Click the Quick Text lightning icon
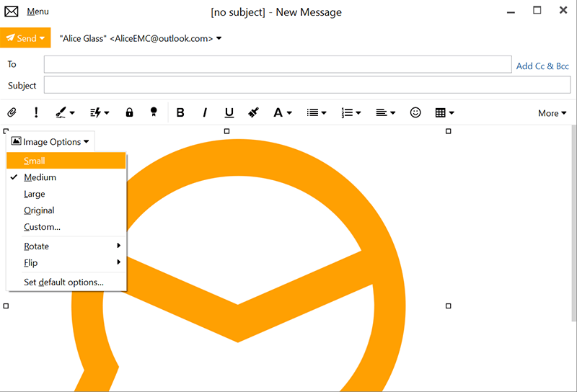577x392 pixels. pyautogui.click(x=96, y=112)
